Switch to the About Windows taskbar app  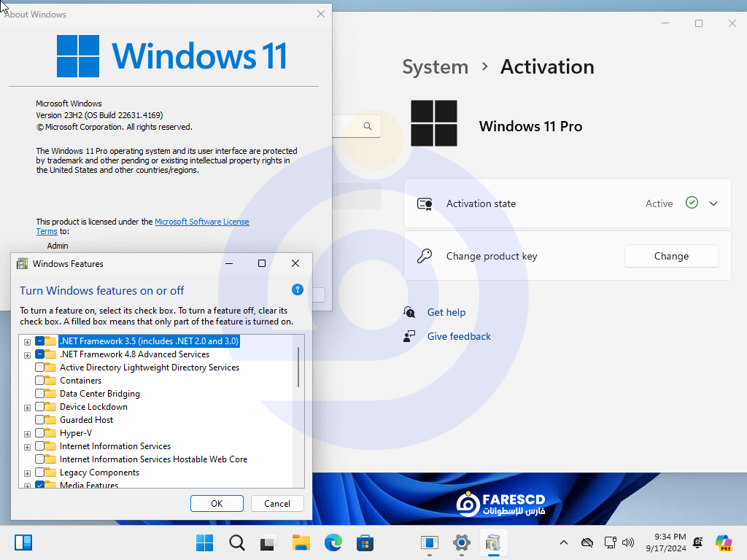click(x=429, y=542)
